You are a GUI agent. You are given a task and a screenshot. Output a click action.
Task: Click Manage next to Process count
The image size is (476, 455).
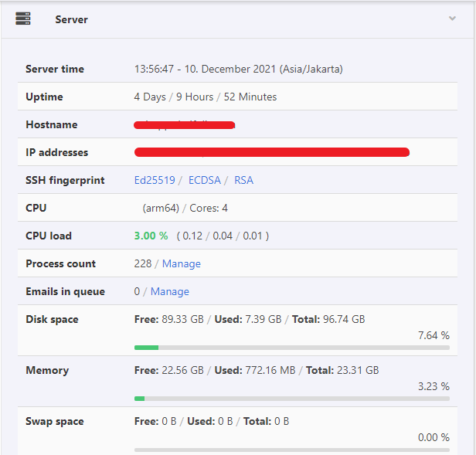click(181, 263)
